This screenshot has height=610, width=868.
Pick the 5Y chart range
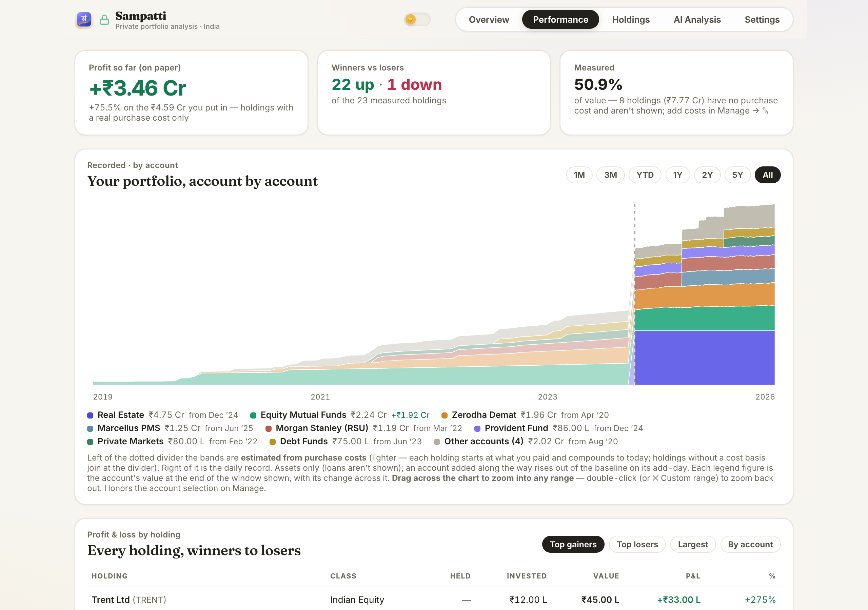[737, 175]
